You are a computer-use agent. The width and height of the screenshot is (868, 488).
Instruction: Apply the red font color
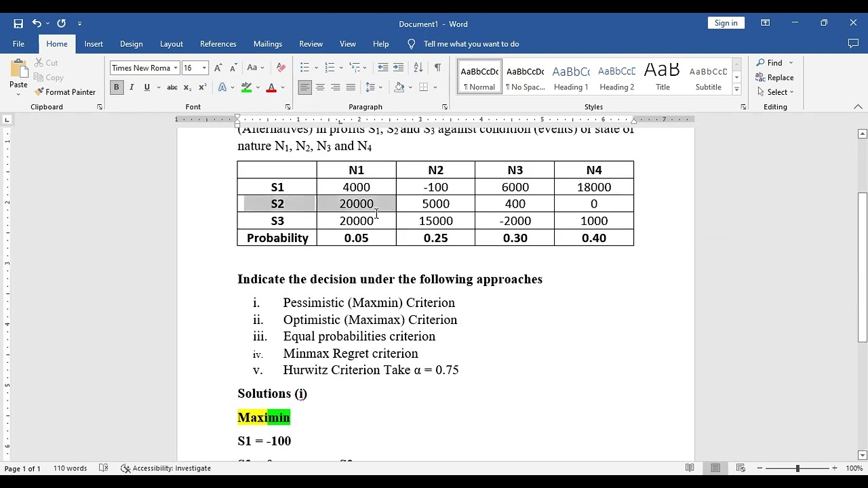(x=271, y=87)
